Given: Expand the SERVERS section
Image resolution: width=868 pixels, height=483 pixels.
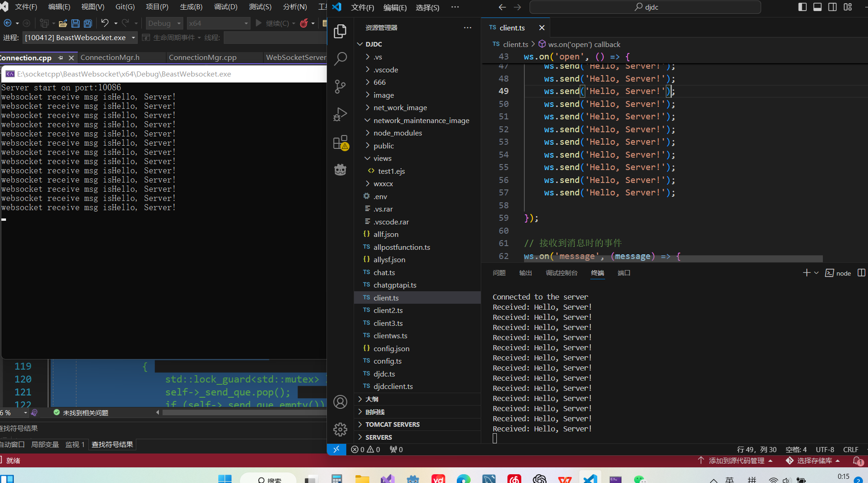Looking at the screenshot, I should pyautogui.click(x=360, y=437).
